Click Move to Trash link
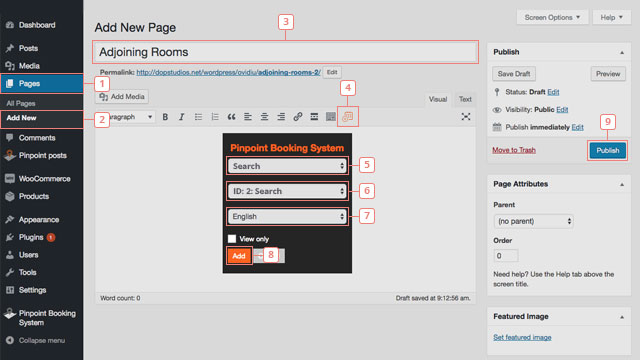The width and height of the screenshot is (640, 360). (514, 150)
